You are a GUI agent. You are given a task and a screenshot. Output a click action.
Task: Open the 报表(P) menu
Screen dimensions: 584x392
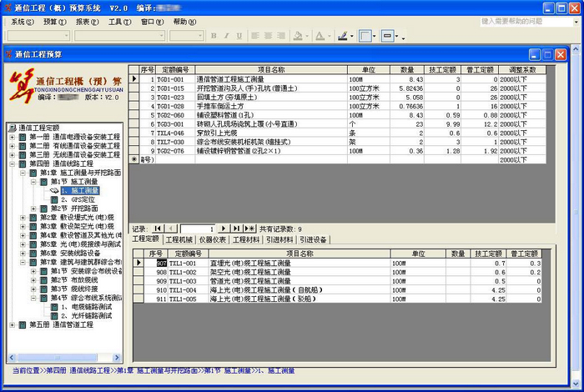87,22
